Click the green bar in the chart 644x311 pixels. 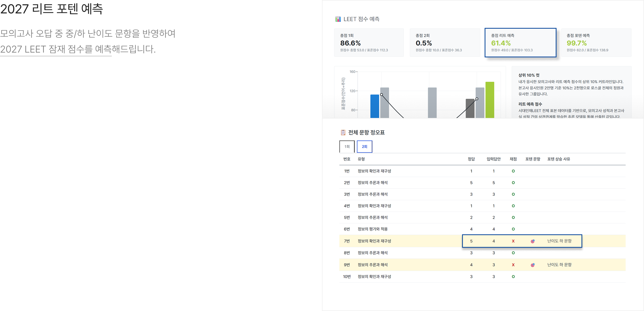click(490, 100)
